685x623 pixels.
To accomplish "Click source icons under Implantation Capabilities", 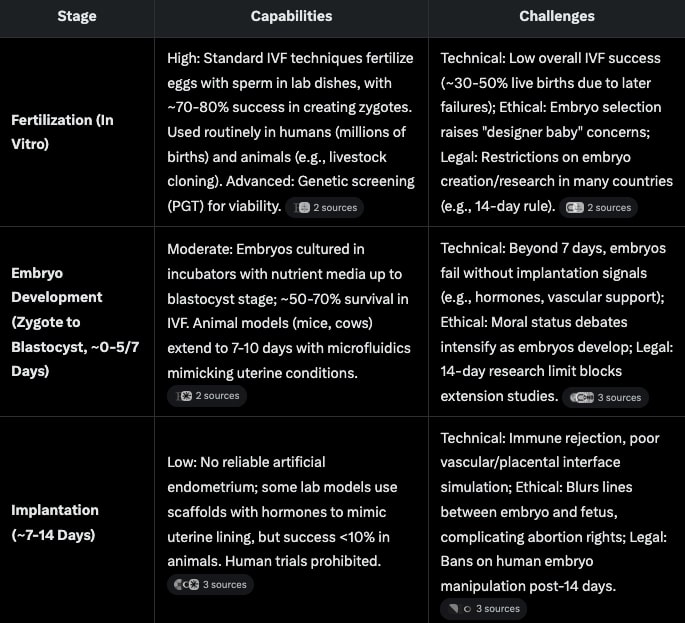I will click(x=187, y=585).
